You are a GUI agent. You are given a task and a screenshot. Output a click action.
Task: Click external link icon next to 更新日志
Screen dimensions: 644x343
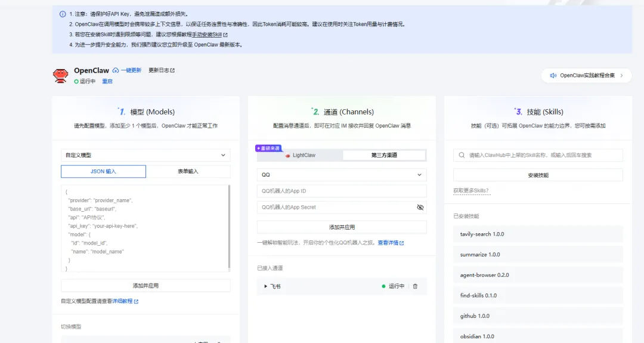point(172,70)
